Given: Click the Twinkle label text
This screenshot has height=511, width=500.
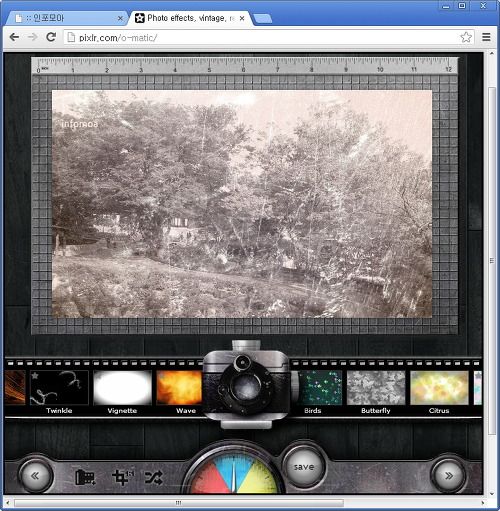Looking at the screenshot, I should point(59,411).
